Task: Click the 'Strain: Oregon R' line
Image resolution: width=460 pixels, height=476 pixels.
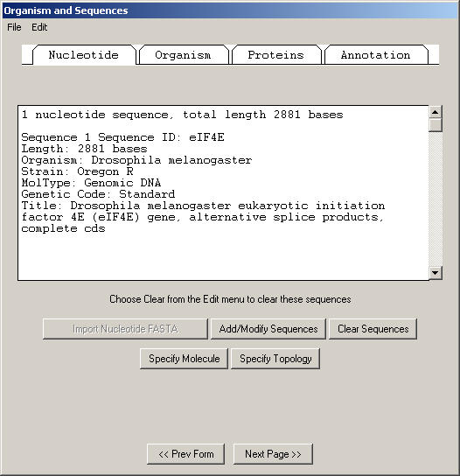Action: coord(77,171)
